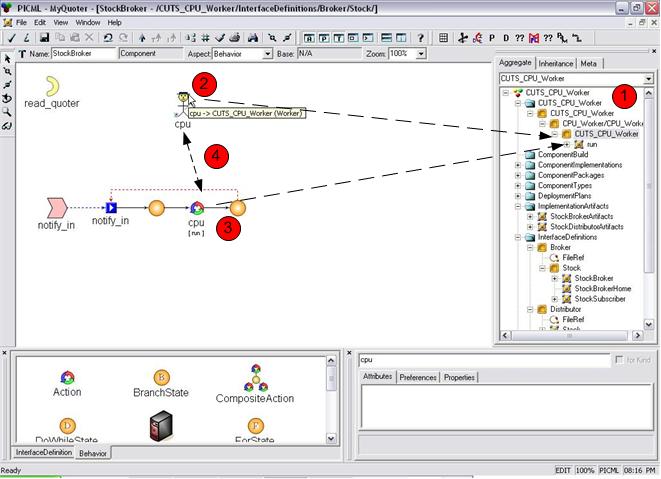Viewport: 661px width, 479px height.
Task: Select the cpu run action node
Action: (196, 208)
